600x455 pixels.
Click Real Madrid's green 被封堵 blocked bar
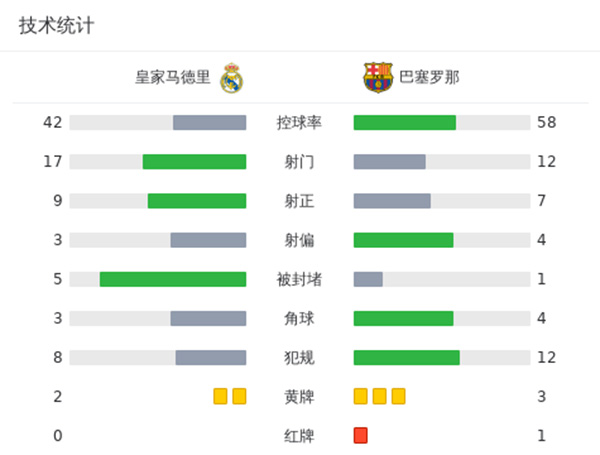[x=173, y=279]
